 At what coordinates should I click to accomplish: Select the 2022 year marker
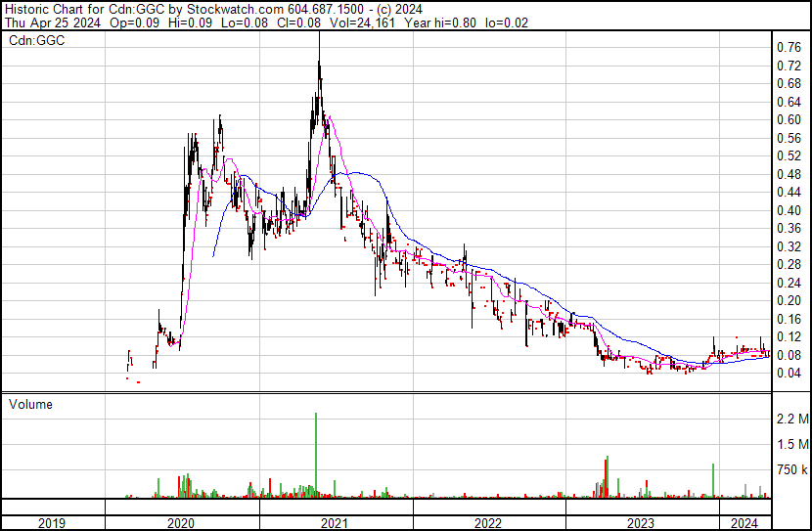tap(488, 523)
